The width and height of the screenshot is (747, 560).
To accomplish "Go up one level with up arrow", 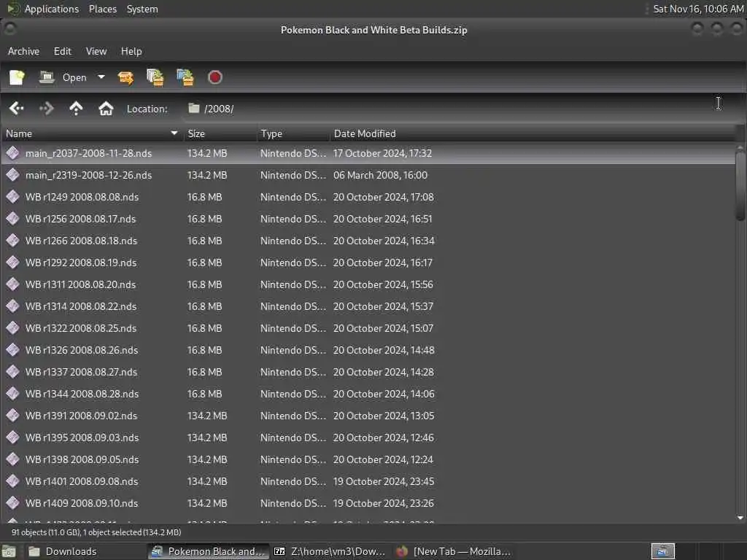I will click(76, 109).
